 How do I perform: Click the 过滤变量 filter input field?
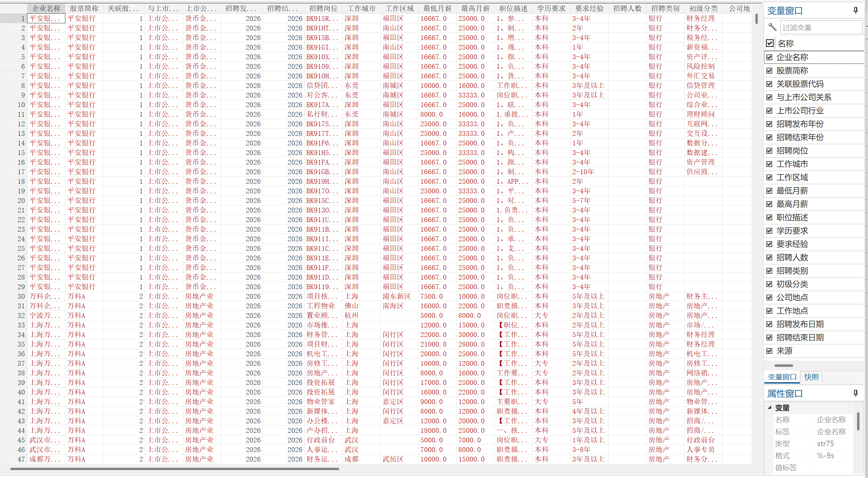(x=821, y=27)
